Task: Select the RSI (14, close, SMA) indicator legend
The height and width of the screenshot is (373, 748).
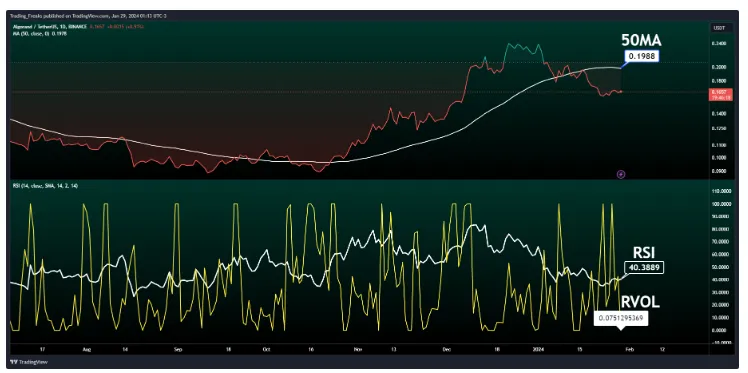Action: coord(45,186)
